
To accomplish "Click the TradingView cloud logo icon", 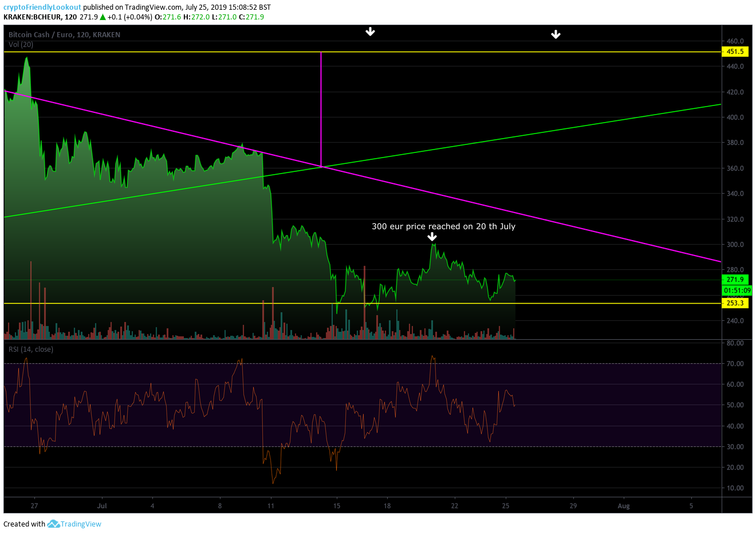I will (x=53, y=524).
